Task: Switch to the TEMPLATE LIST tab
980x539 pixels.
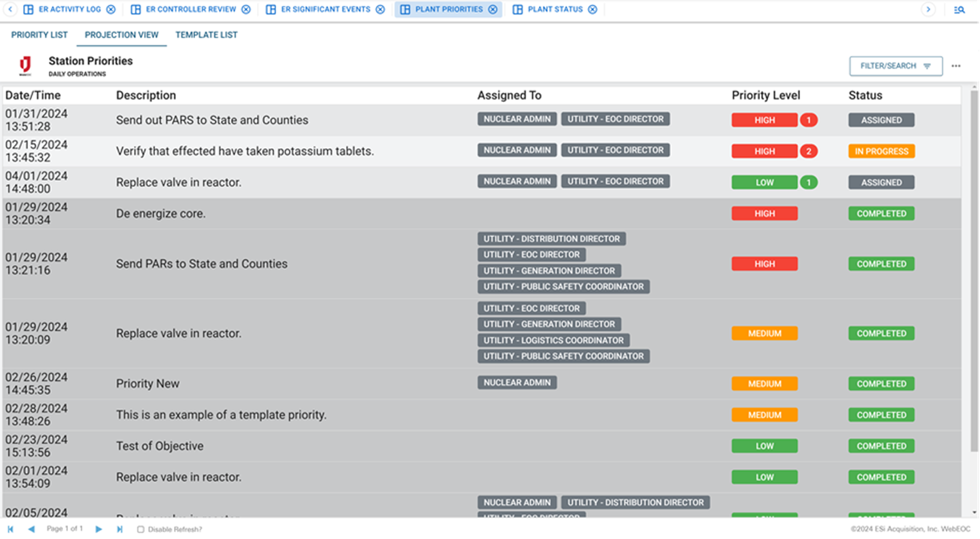Action: click(x=206, y=35)
